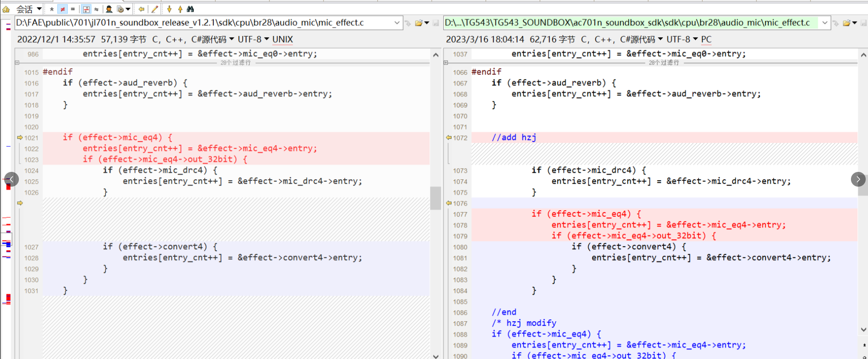Click the left pane's UNIX line-ending link
Viewport: 868px width, 359px height.
click(x=282, y=40)
